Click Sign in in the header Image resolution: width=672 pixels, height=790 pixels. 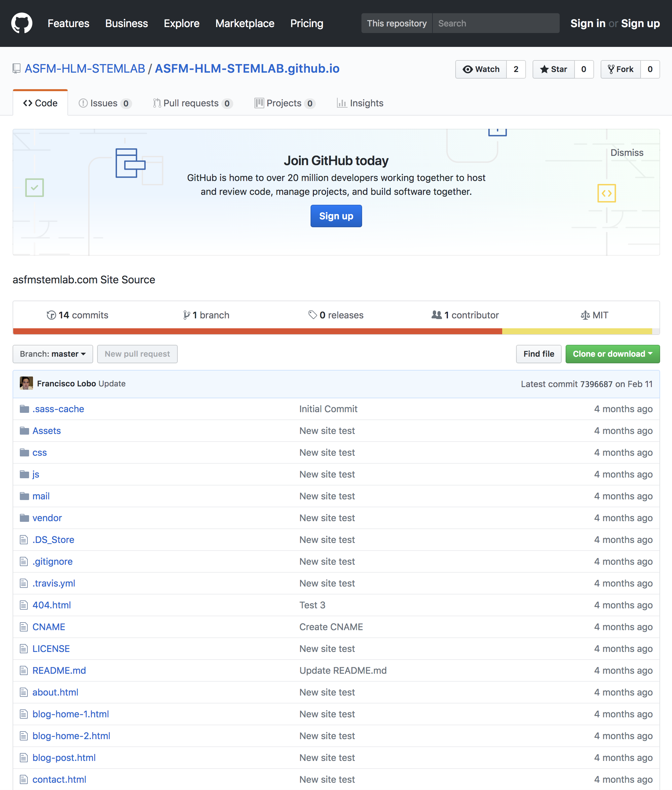click(x=588, y=23)
